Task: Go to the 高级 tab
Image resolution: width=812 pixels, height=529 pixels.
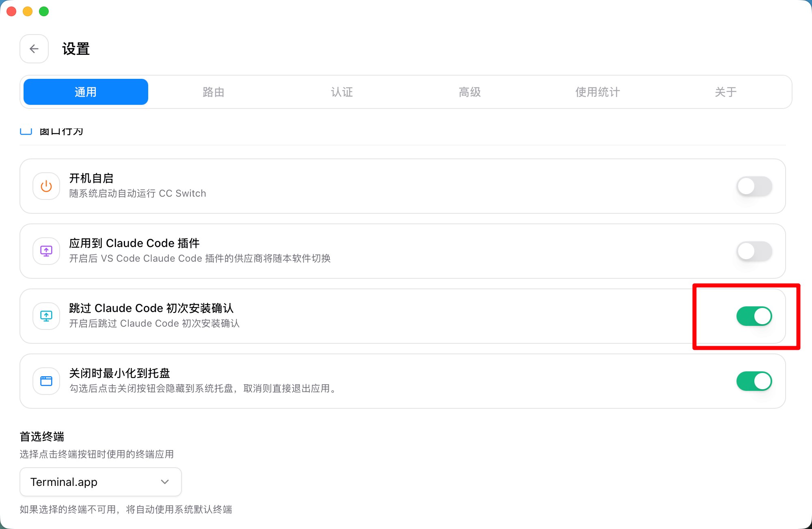Action: [470, 92]
